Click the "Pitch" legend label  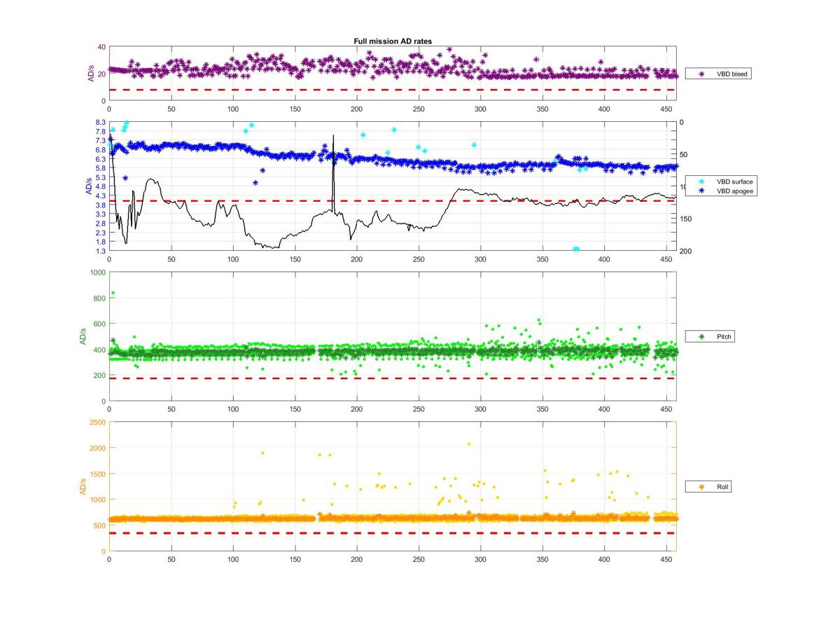coord(724,337)
